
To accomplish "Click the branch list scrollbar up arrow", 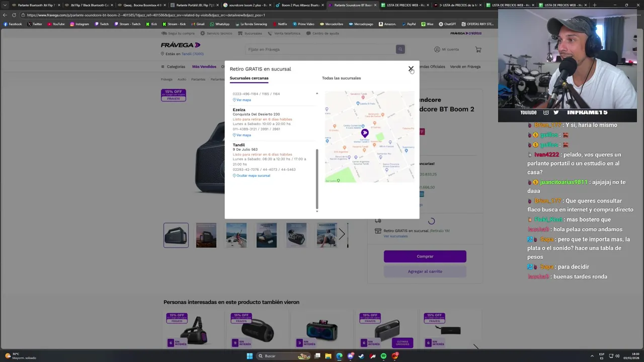I will 317,94.
